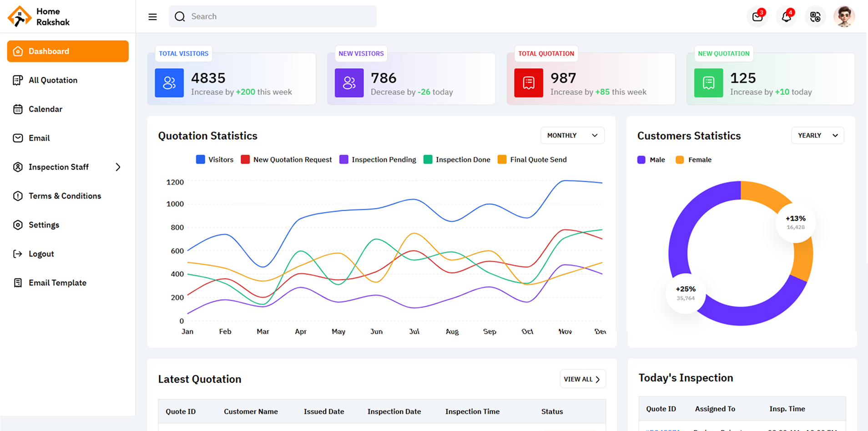Click the Dashboard home icon
This screenshot has height=431, width=868.
[x=18, y=51]
